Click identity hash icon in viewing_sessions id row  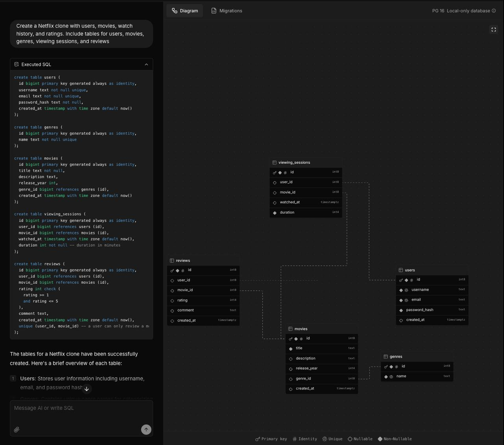(x=285, y=173)
